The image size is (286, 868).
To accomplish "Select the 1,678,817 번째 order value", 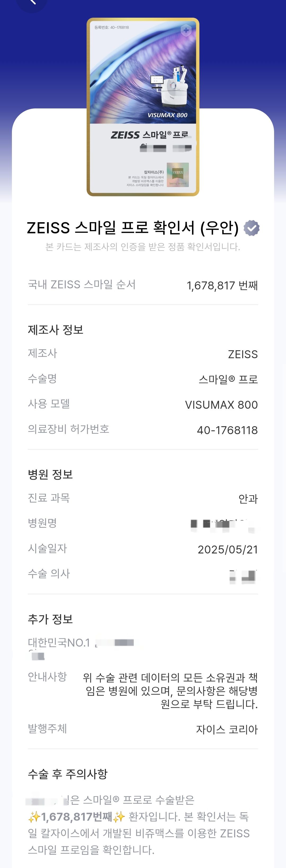I will (222, 285).
